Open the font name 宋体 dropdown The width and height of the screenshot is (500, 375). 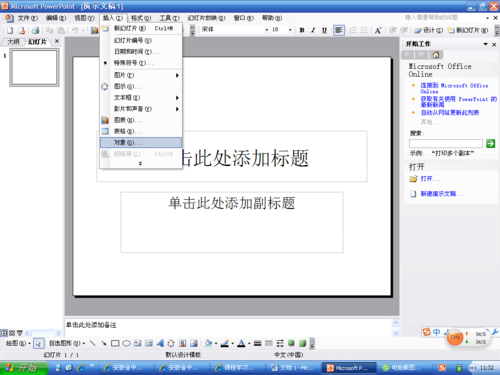(x=267, y=30)
